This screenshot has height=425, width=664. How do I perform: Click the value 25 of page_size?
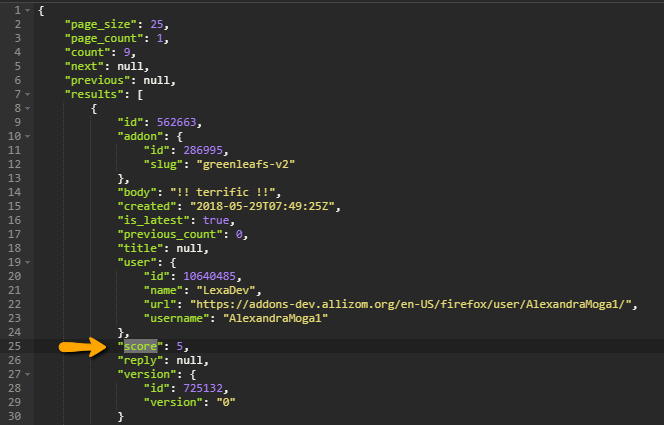[x=157, y=24]
